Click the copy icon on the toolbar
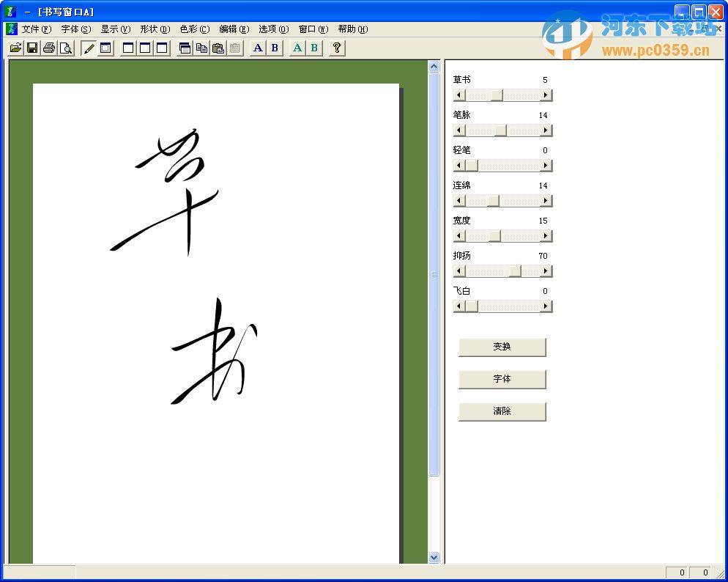 click(x=203, y=48)
